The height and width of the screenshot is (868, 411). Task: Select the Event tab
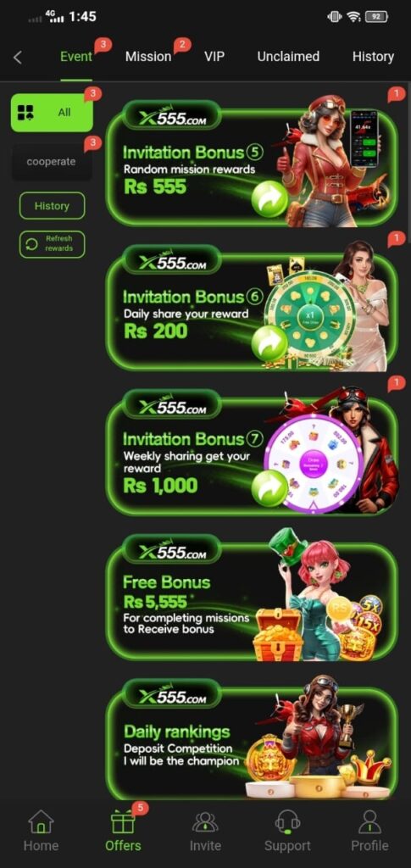(x=76, y=57)
